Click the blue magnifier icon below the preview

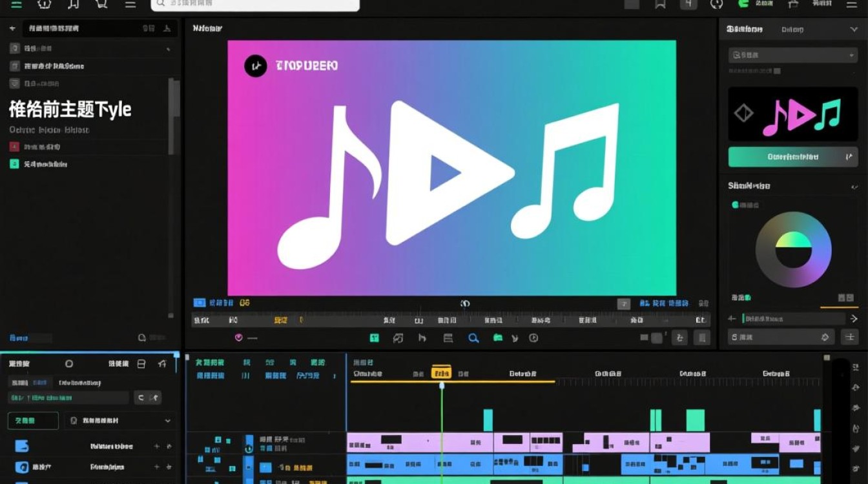pos(473,338)
